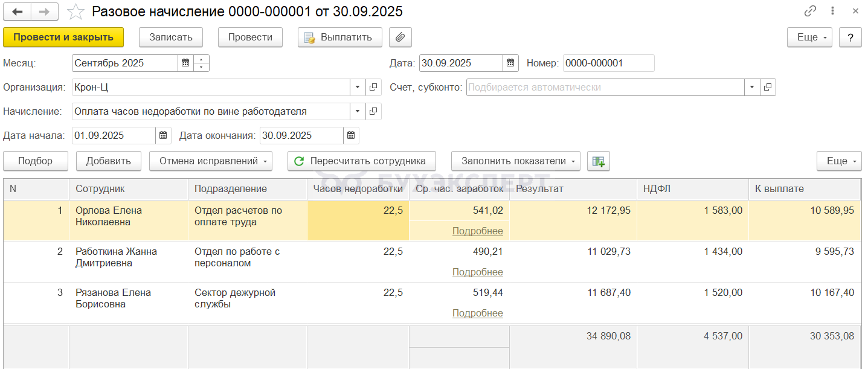The image size is (868, 369).
Task: Step the month up or down
Action: (201, 63)
